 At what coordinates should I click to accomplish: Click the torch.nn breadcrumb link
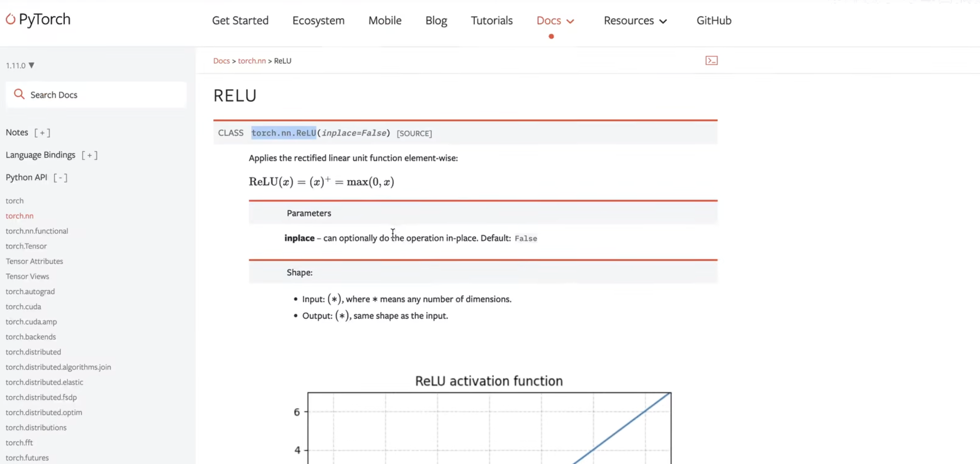point(251,61)
